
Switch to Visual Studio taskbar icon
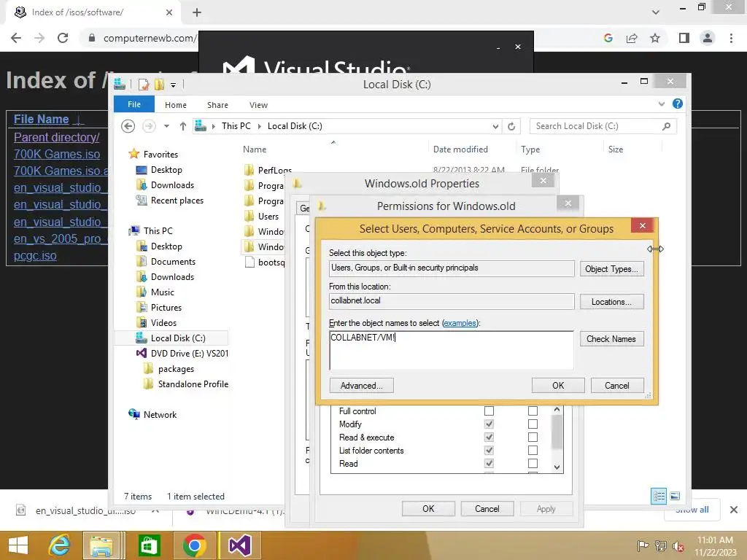pos(239,545)
